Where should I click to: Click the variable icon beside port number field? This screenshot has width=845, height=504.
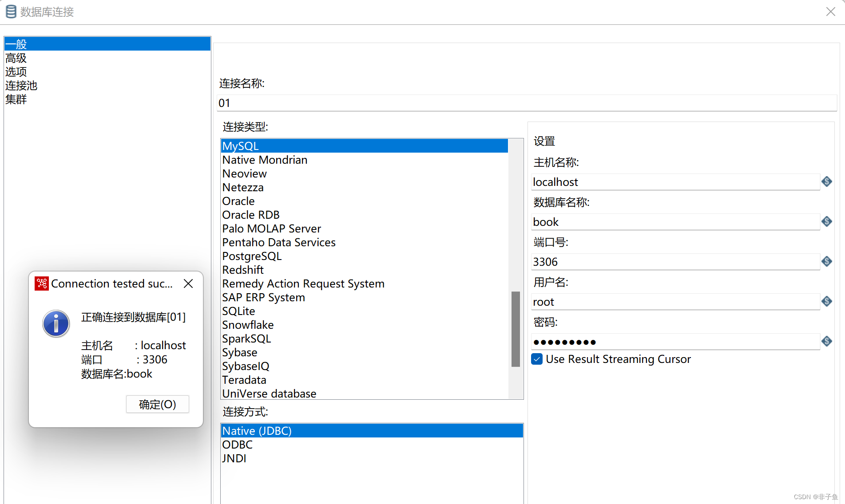click(826, 261)
